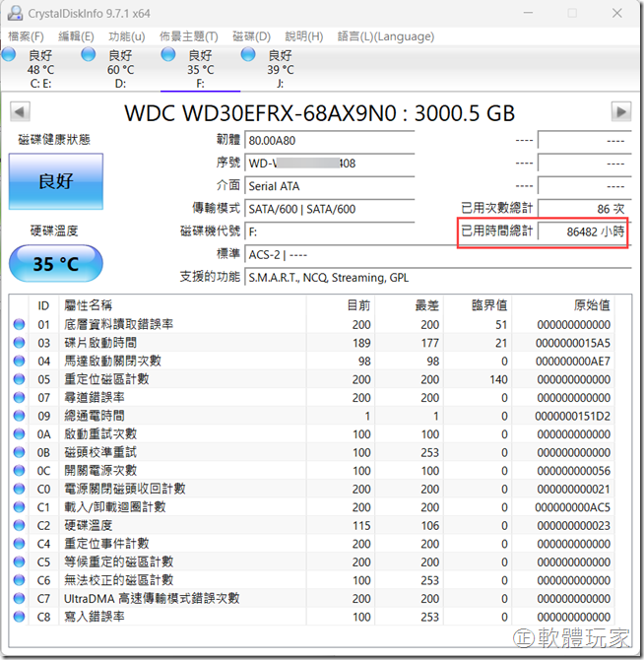This screenshot has width=644, height=660.
Task: Click the 已用時間總計 value field
Action: pos(582,231)
